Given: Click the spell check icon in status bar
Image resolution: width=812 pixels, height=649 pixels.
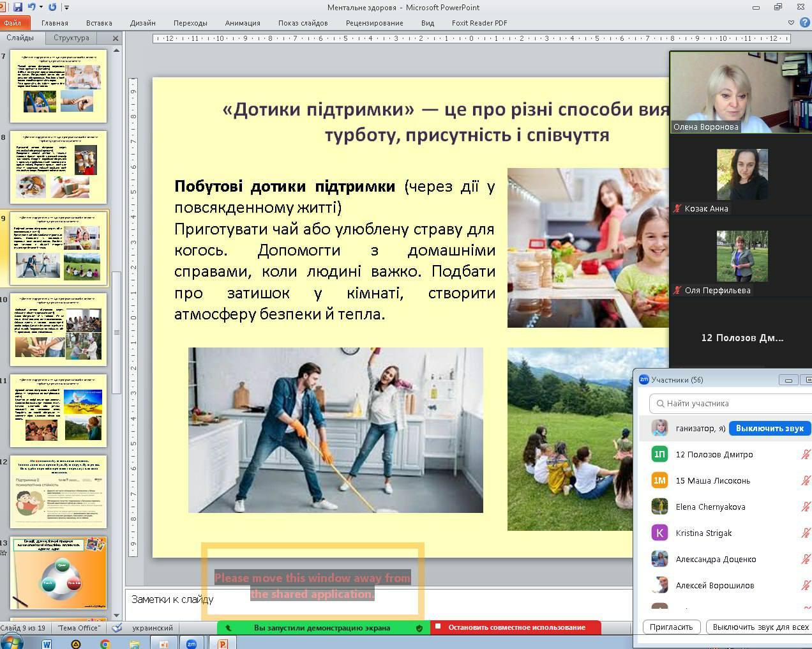Looking at the screenshot, I should [117, 628].
